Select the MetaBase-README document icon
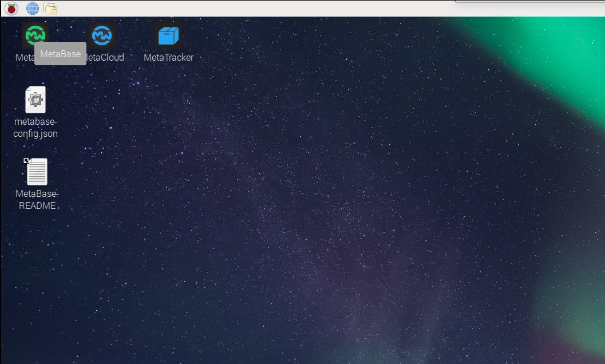The height and width of the screenshot is (364, 605). tap(36, 172)
